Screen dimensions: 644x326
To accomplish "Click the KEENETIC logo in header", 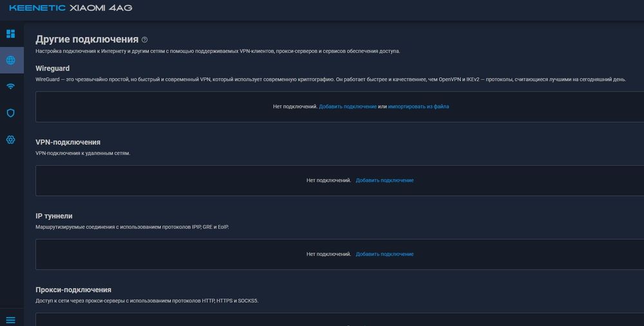I will pyautogui.click(x=39, y=8).
